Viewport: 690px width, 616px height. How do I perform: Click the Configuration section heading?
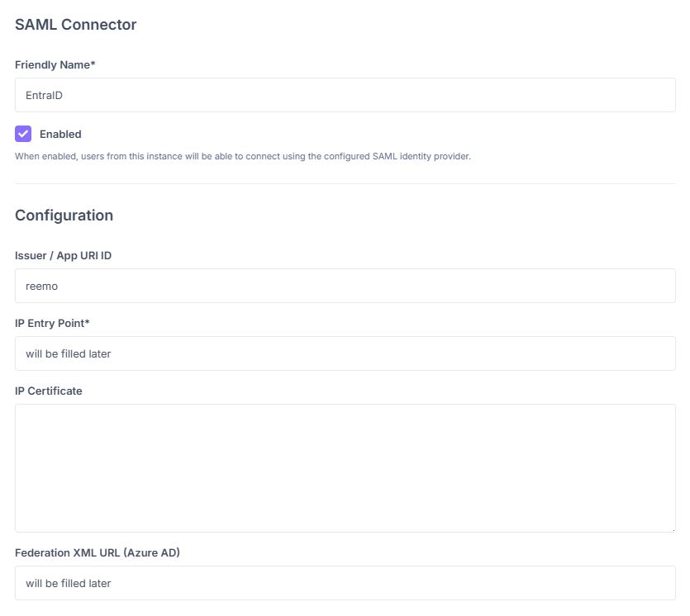[64, 216]
